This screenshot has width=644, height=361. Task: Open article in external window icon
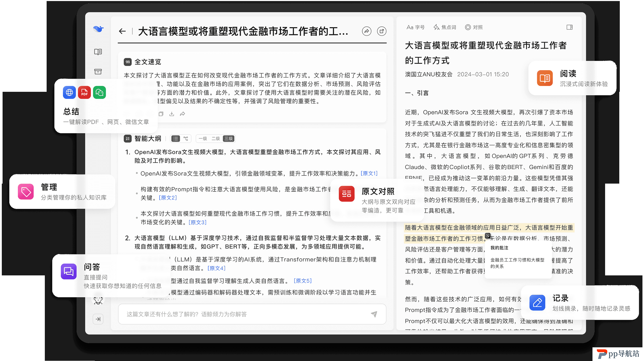tap(382, 31)
